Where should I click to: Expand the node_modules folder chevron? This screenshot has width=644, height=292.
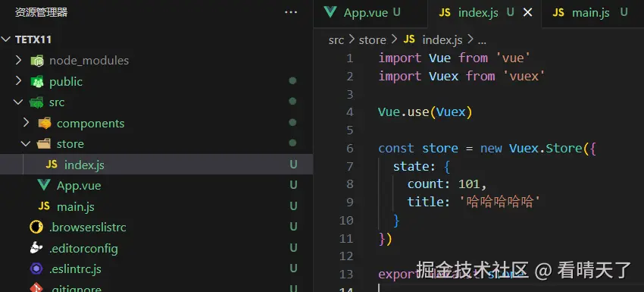(x=18, y=61)
